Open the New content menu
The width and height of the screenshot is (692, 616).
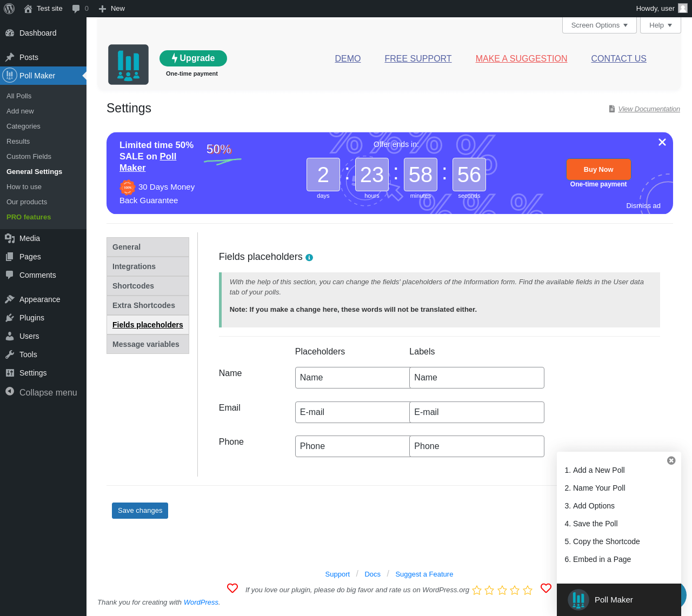click(111, 9)
